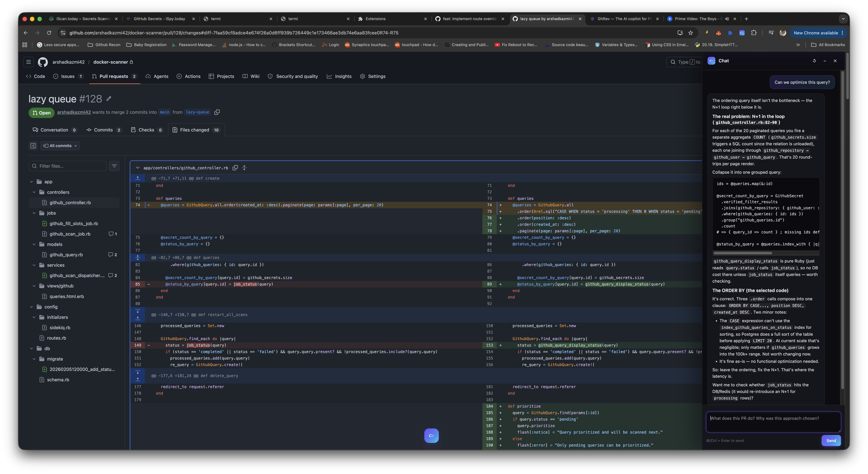Image resolution: width=868 pixels, height=474 pixels.
Task: Open Security and quality tab
Action: [x=293, y=76]
